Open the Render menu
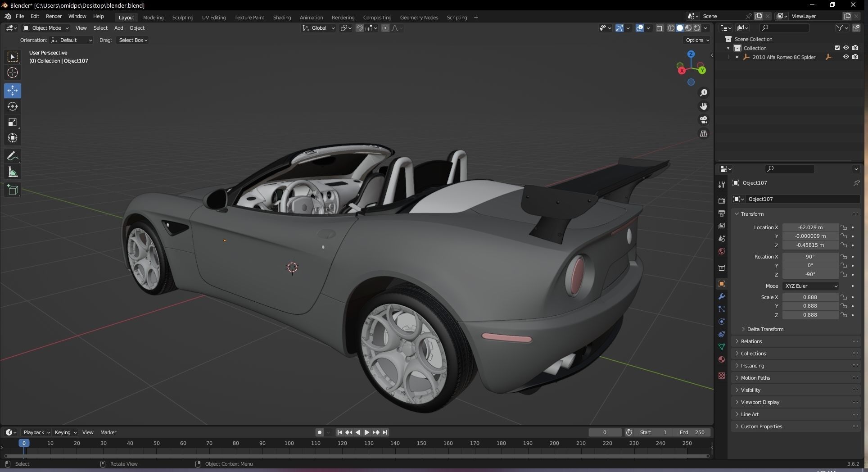 click(x=54, y=16)
